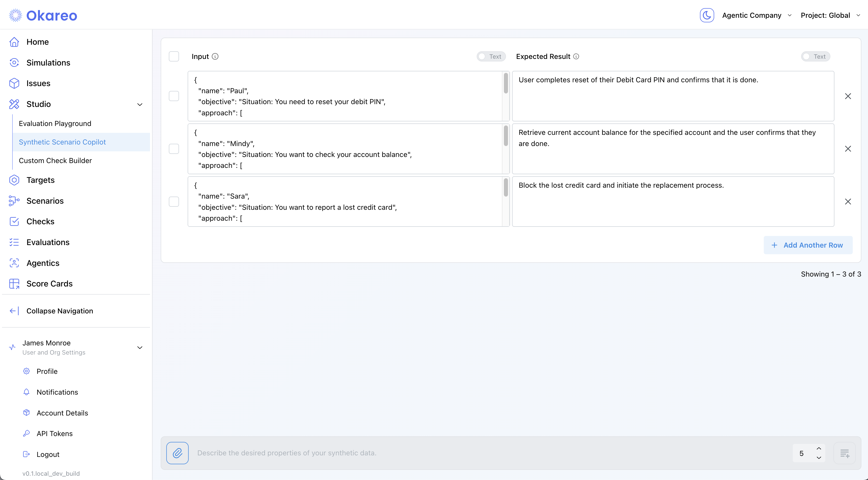Click the Expected Result info icon

(576, 57)
